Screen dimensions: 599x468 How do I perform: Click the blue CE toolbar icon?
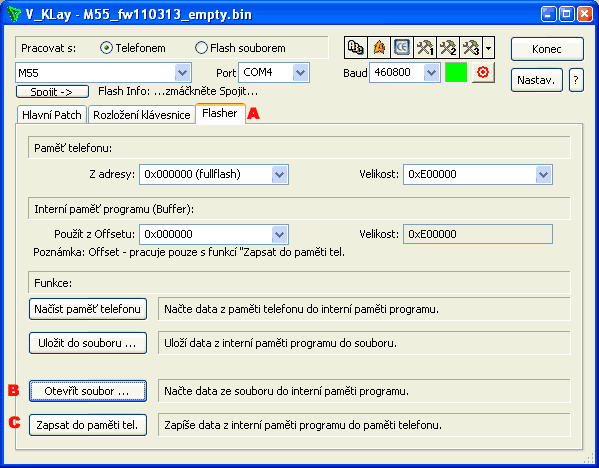pos(402,48)
